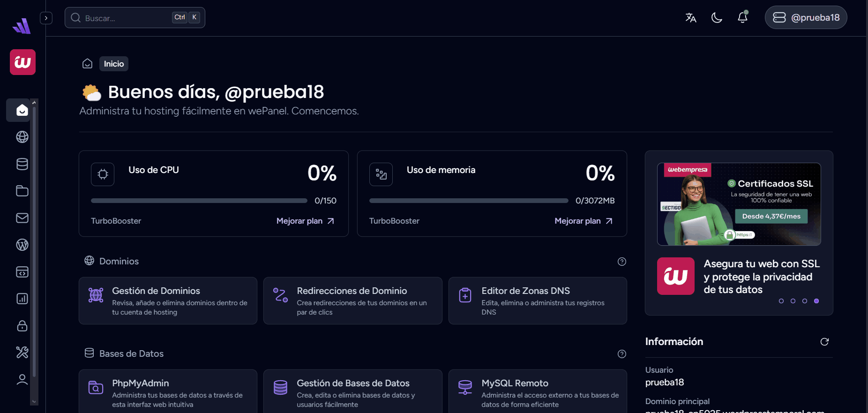Open the statistics chart sidebar icon
The image size is (868, 413).
click(22, 299)
